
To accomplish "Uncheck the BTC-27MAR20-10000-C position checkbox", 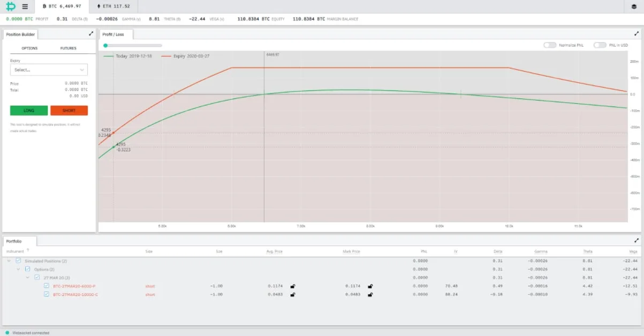I will (x=47, y=295).
